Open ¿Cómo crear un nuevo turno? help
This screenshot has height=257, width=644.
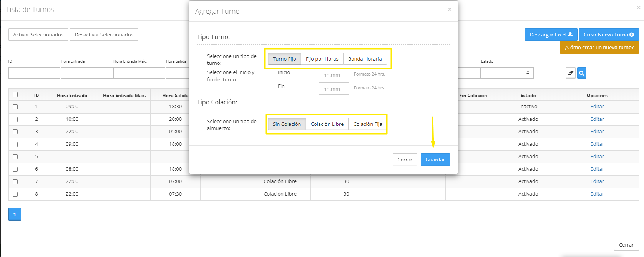599,48
